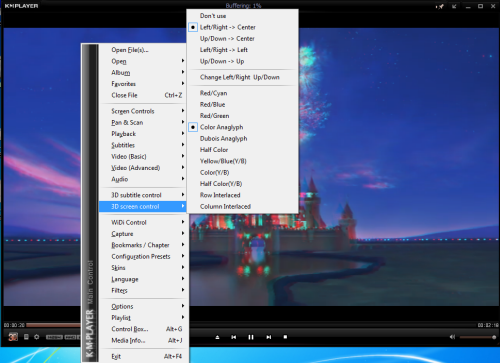Click the compact mode arrow icon in title bar

pyautogui.click(x=454, y=6)
